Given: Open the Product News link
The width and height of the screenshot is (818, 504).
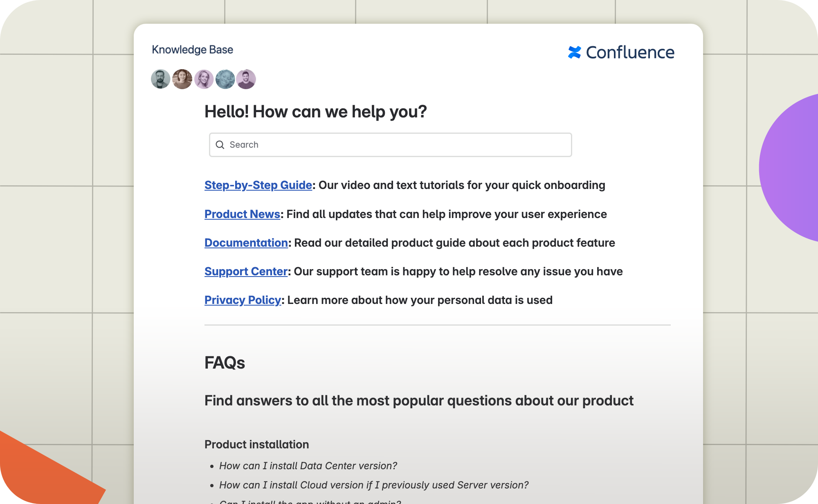Looking at the screenshot, I should tap(243, 214).
